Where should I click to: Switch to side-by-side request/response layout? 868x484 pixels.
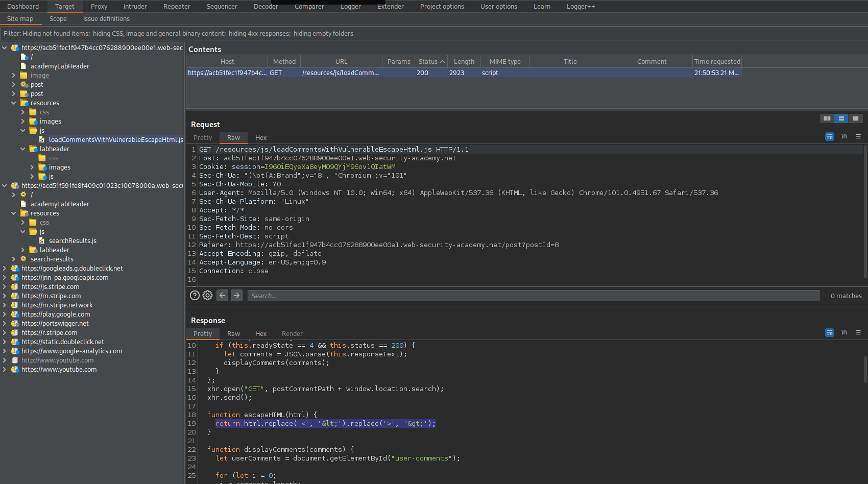pos(827,118)
